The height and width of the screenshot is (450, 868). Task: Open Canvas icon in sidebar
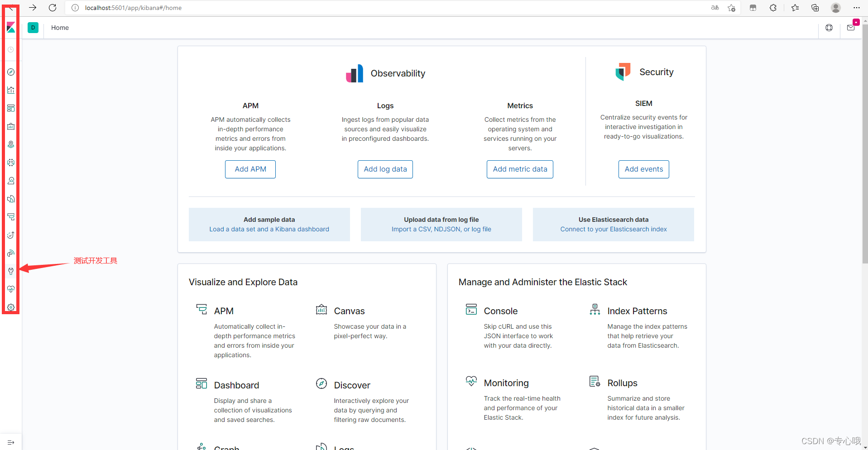[x=11, y=126]
